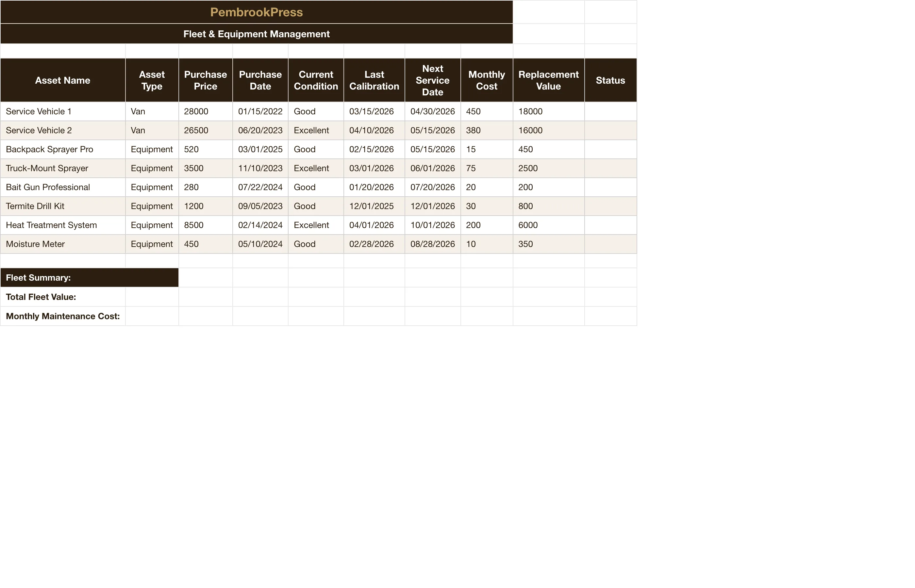Image resolution: width=915 pixels, height=588 pixels.
Task: Select the Heat Treatment System cell
Action: [x=63, y=225]
